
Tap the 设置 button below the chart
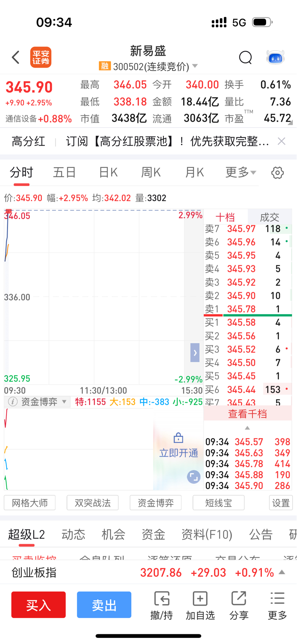[281, 503]
